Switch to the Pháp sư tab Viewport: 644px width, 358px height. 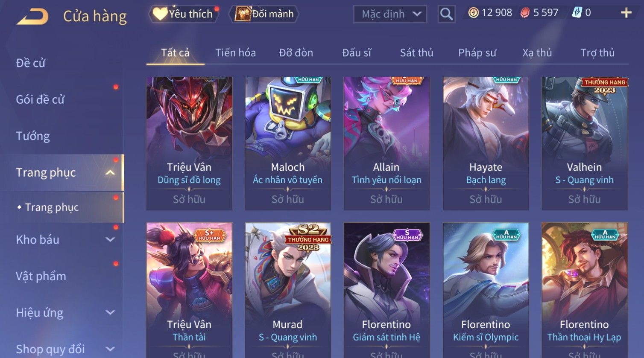click(477, 53)
